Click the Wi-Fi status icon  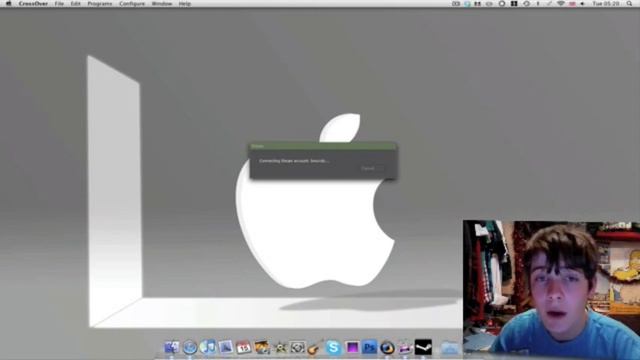[561, 4]
